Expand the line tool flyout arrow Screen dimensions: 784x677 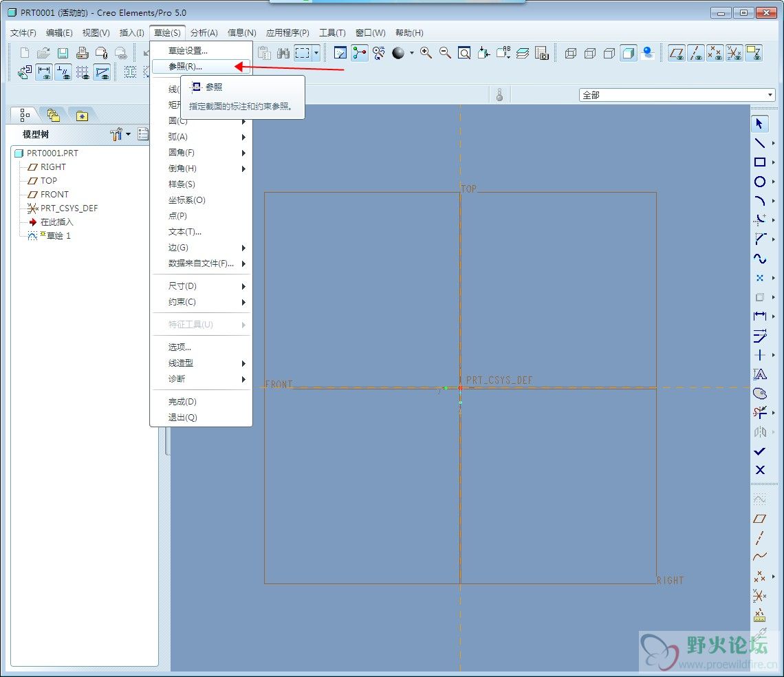tap(774, 143)
